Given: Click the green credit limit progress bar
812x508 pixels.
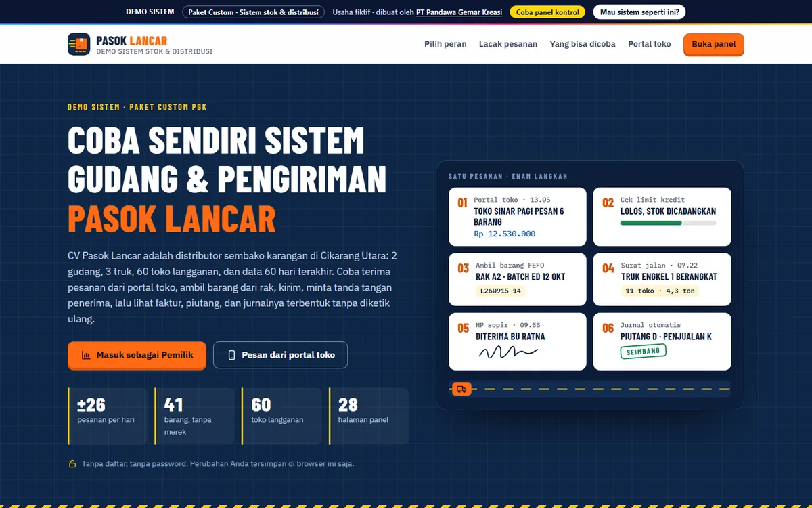Looking at the screenshot, I should point(668,223).
